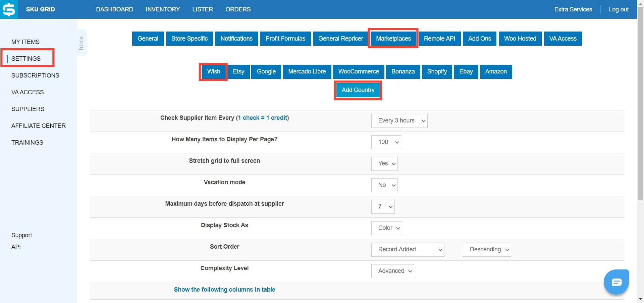
Task: Open Trainings in the sidebar
Action: click(27, 143)
